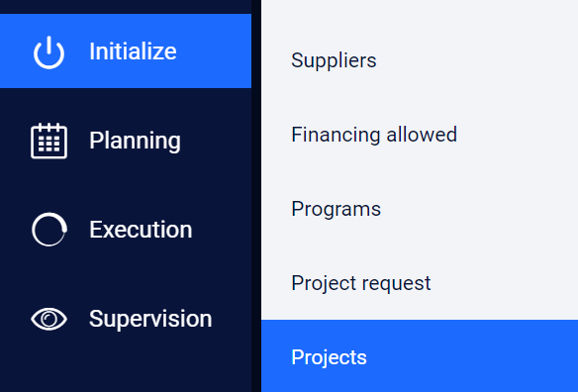Click the power icon beside Initialize
This screenshot has width=578, height=392.
49,52
